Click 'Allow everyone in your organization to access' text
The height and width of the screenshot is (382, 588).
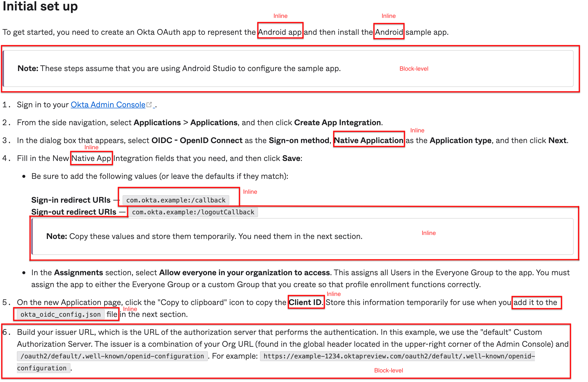[x=244, y=273]
